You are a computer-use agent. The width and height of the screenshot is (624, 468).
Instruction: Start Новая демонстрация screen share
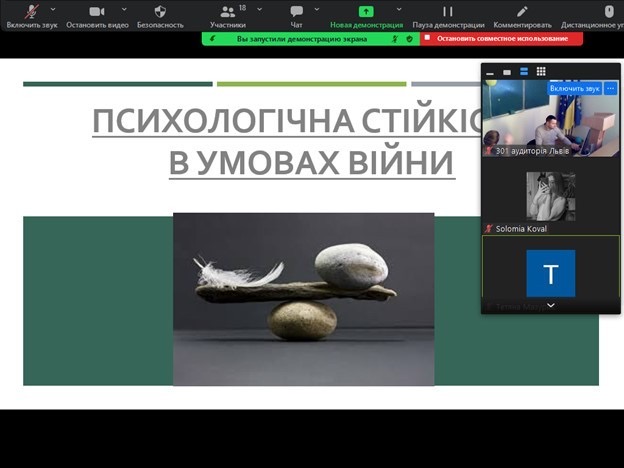(366, 12)
